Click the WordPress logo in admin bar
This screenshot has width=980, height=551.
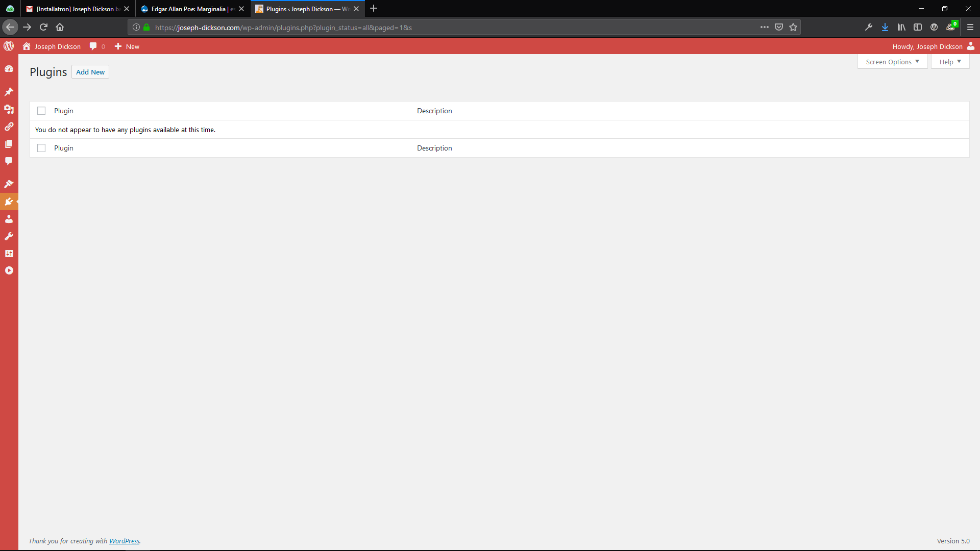9,46
